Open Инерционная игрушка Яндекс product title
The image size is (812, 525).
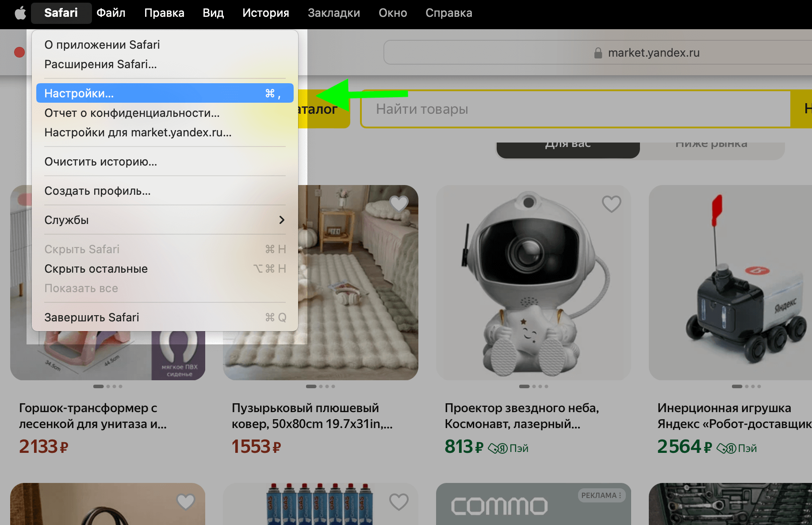tap(735, 416)
